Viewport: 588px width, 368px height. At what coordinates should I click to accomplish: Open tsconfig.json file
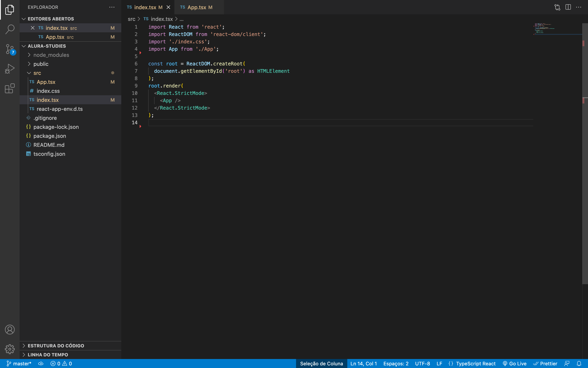click(70, 154)
